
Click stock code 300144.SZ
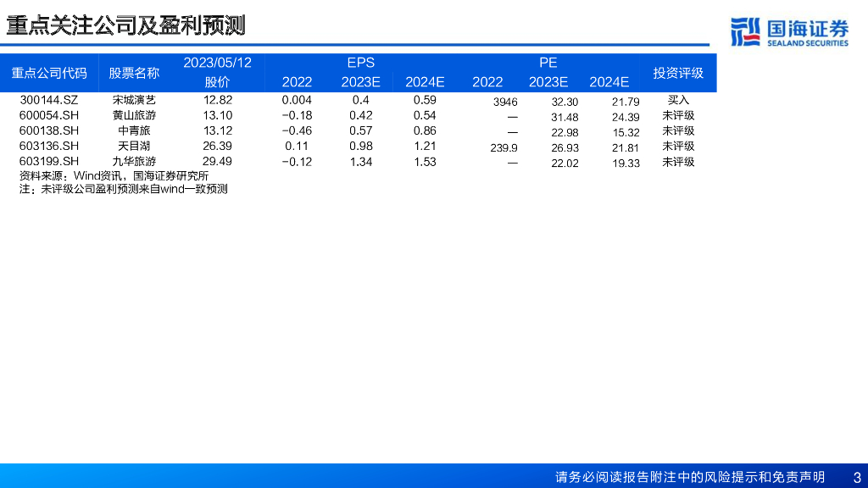pos(48,100)
